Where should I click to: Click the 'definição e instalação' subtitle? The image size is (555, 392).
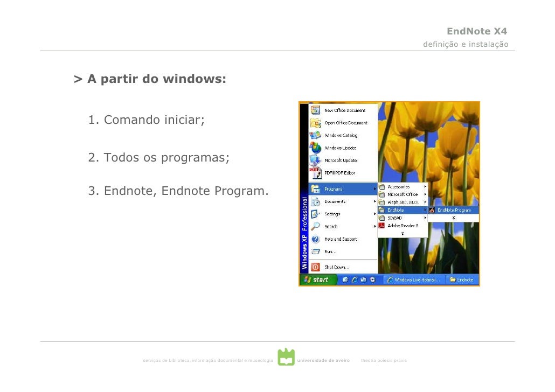pos(466,44)
